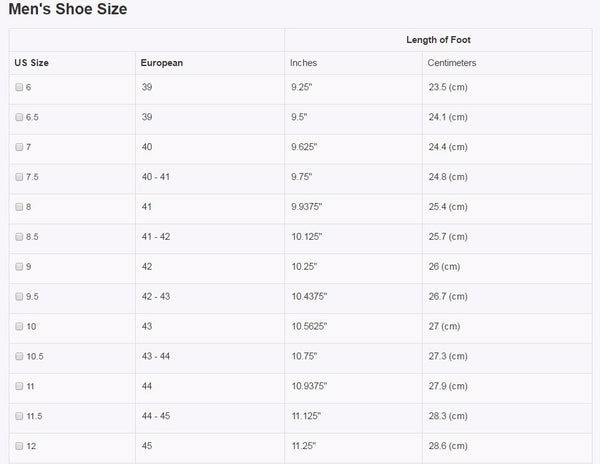Toggle the 8.5 size checkbox
The width and height of the screenshot is (600, 464).
click(20, 237)
